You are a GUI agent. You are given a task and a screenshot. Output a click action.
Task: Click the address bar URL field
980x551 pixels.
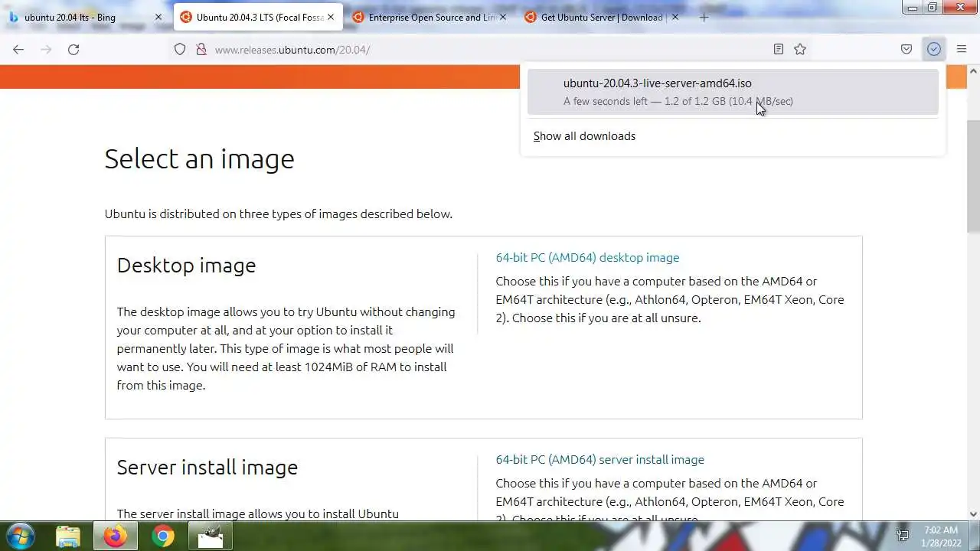pos(490,49)
